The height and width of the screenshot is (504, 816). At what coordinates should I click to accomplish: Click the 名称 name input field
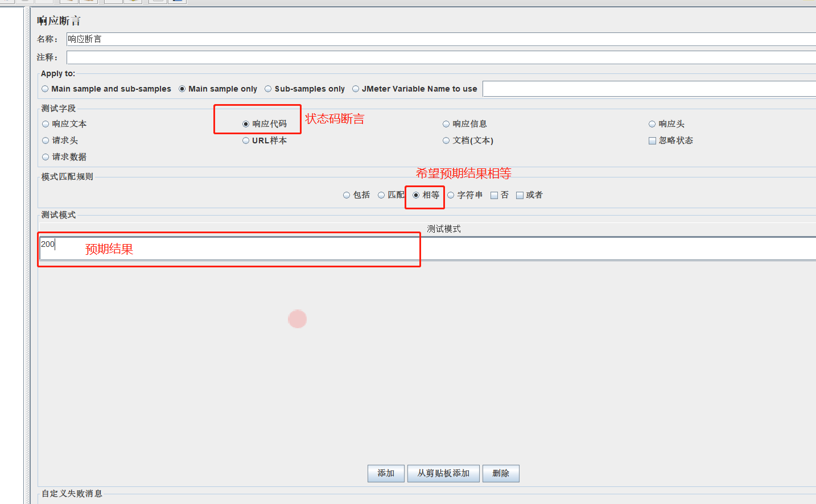click(x=441, y=39)
